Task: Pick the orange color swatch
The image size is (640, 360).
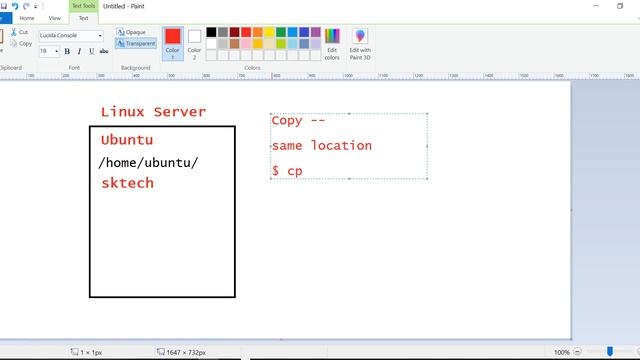Action: point(258,32)
